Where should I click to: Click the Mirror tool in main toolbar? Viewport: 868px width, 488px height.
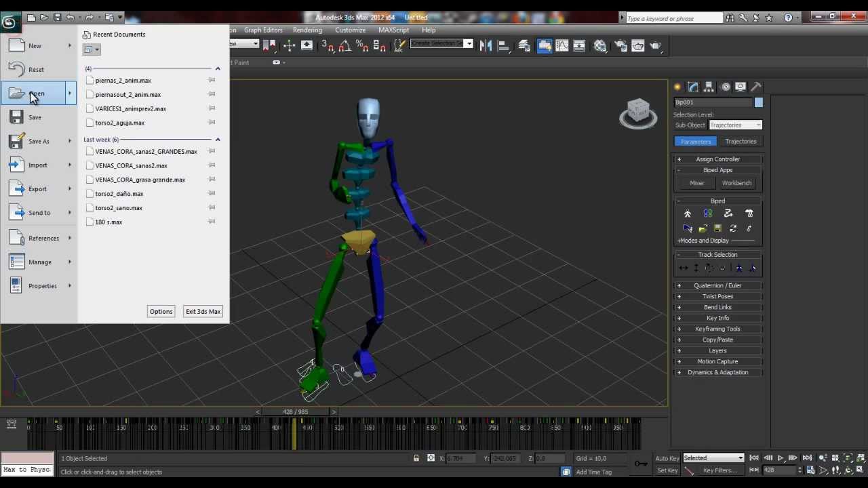[x=486, y=45]
